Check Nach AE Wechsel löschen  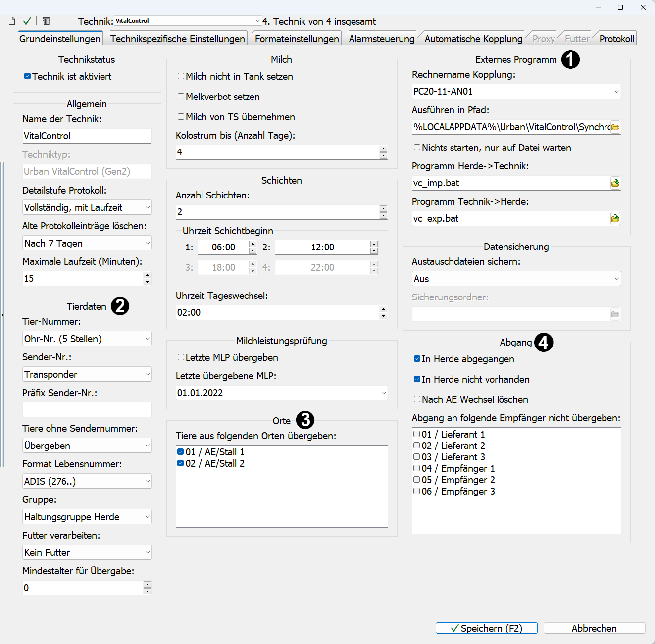click(417, 399)
